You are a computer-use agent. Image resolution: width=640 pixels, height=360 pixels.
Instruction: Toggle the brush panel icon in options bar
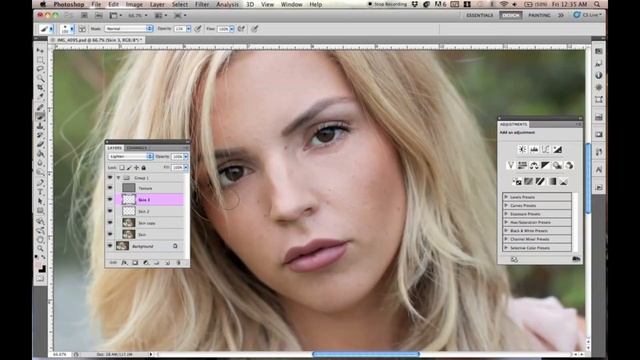(x=82, y=29)
